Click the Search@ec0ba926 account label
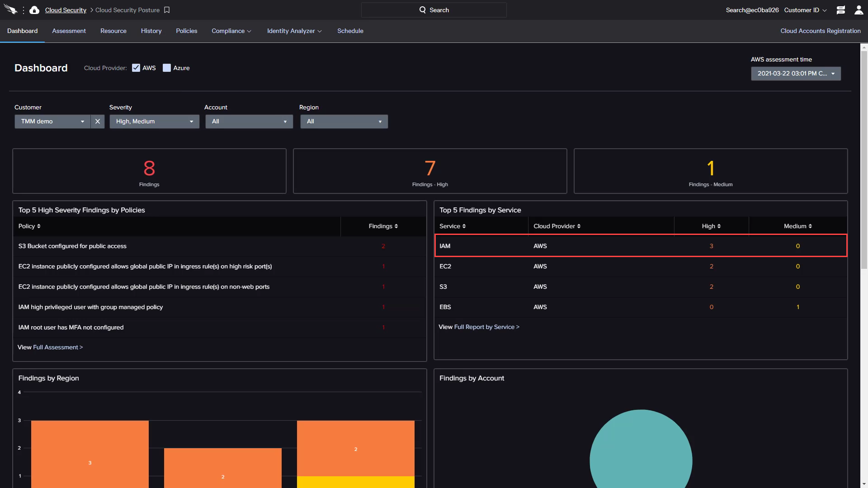 752,10
